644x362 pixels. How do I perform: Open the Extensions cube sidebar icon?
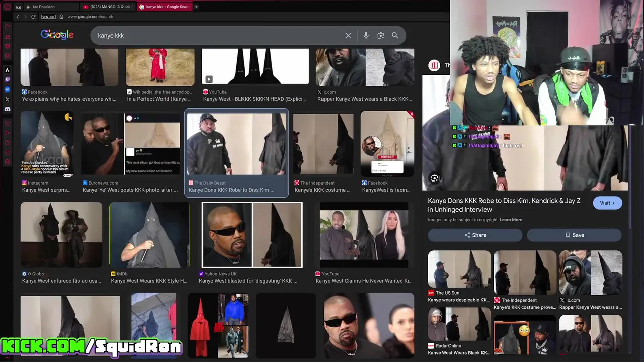click(7, 152)
